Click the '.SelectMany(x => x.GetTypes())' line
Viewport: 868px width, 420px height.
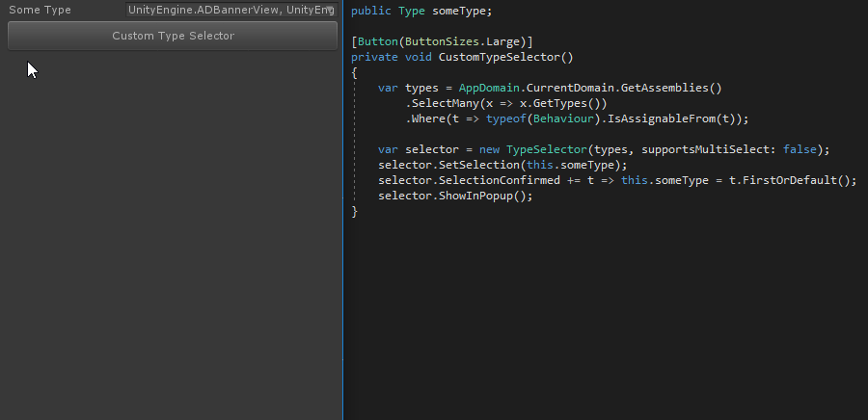[x=506, y=103]
